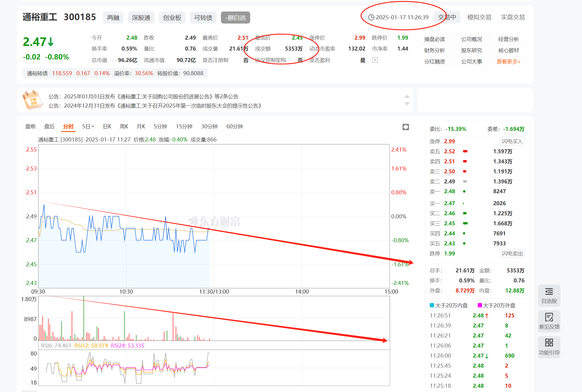The image size is (582, 392).
Task: Open the 意见反馈 feedback icon
Action: point(549,321)
